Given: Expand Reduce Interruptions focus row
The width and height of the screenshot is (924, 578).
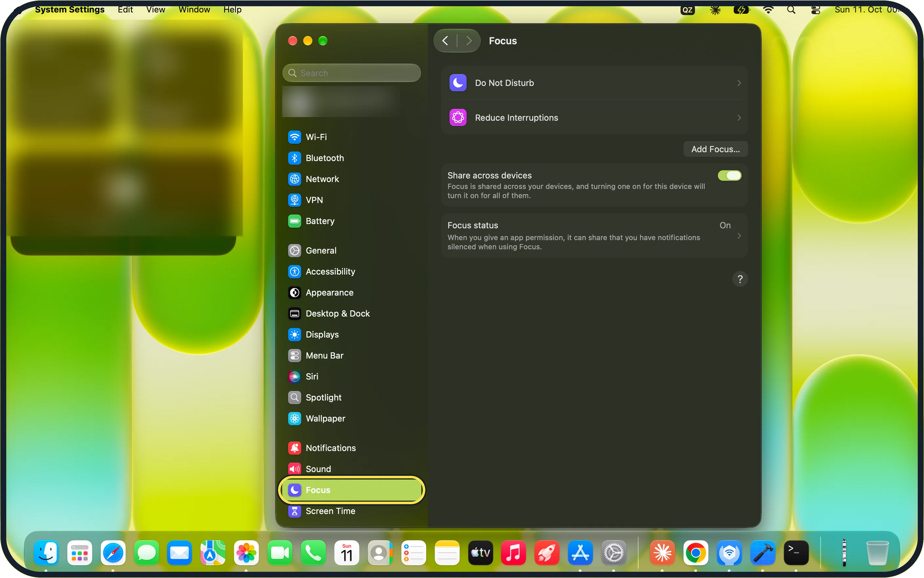Looking at the screenshot, I should coord(595,118).
